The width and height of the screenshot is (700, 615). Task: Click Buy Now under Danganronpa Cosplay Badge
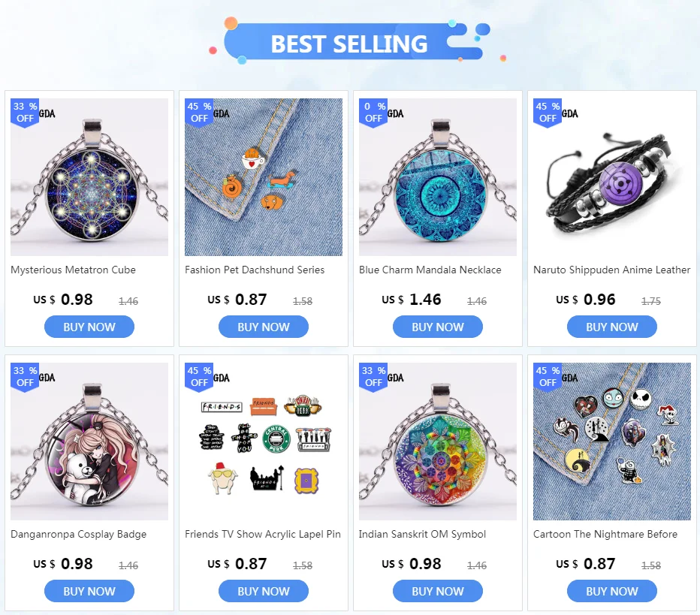(89, 591)
